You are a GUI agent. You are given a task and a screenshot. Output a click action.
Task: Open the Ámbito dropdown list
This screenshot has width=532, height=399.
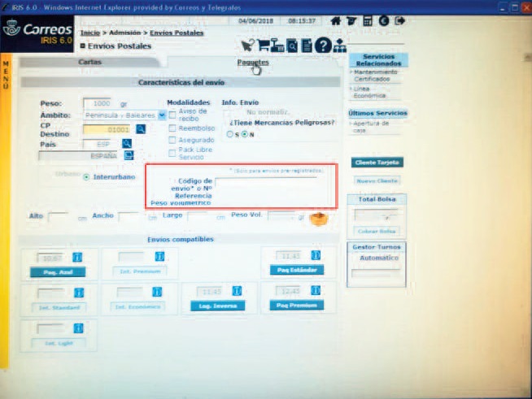(162, 115)
